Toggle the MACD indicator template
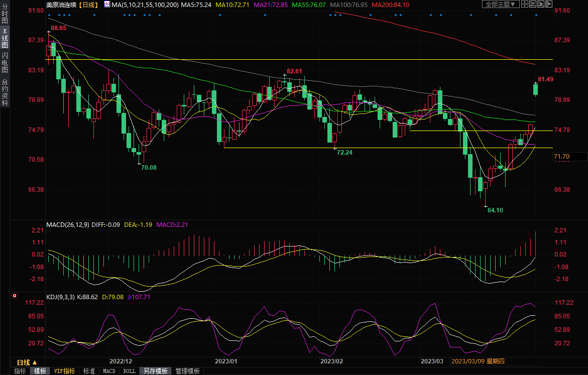Viewport: 588px width, 375px height. click(x=109, y=371)
